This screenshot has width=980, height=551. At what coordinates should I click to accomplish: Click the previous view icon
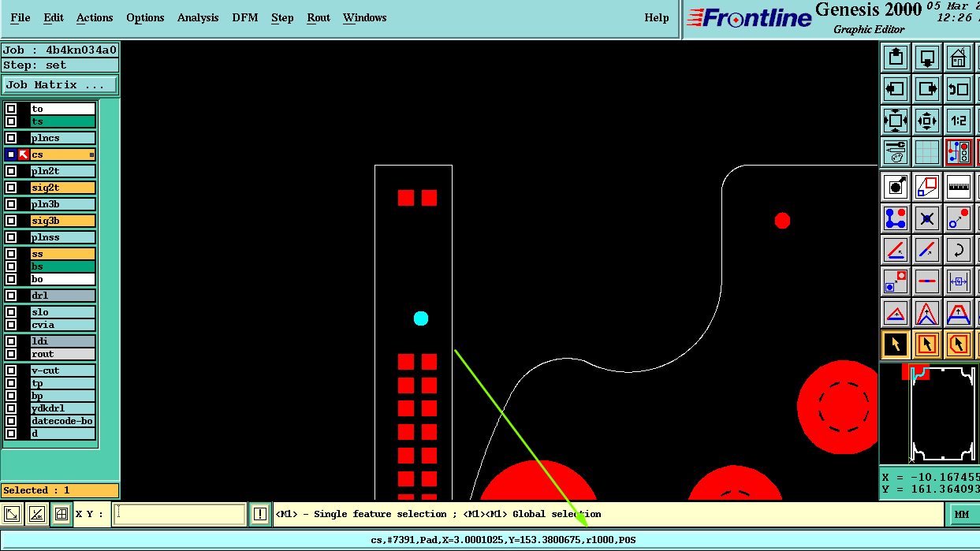click(959, 88)
